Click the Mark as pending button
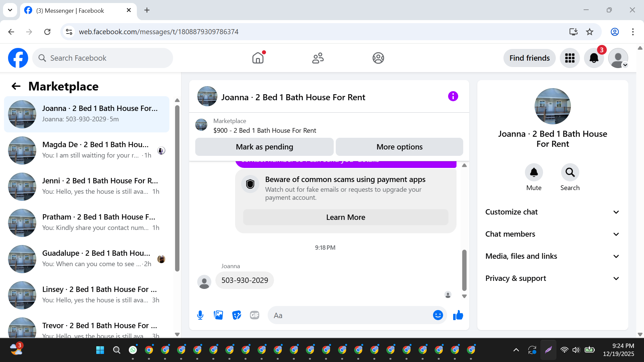Image resolution: width=644 pixels, height=362 pixels. [264, 147]
